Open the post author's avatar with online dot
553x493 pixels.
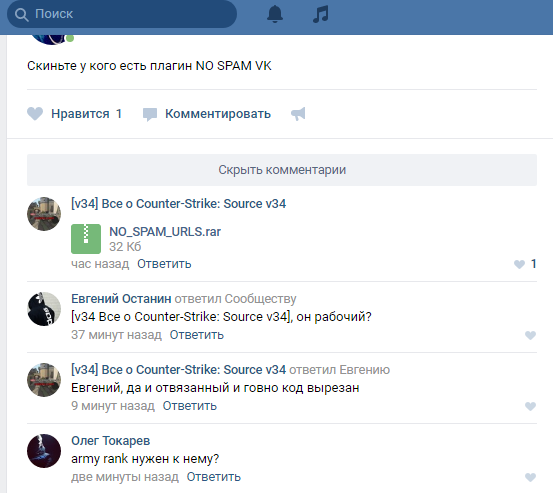click(x=51, y=39)
